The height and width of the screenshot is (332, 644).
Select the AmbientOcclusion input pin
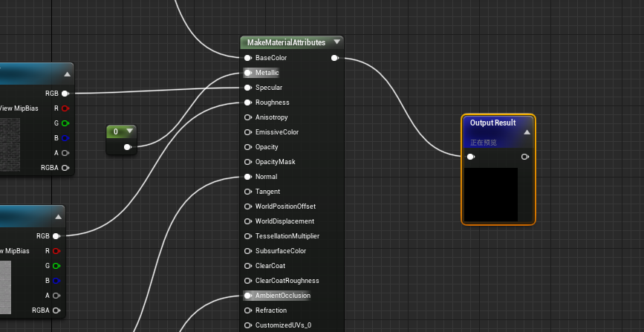247,296
